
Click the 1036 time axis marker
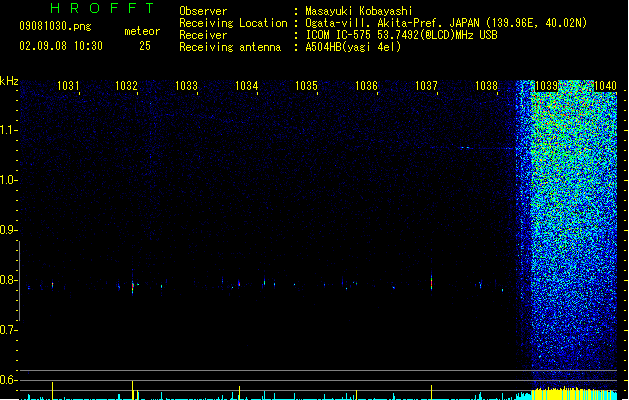click(367, 86)
